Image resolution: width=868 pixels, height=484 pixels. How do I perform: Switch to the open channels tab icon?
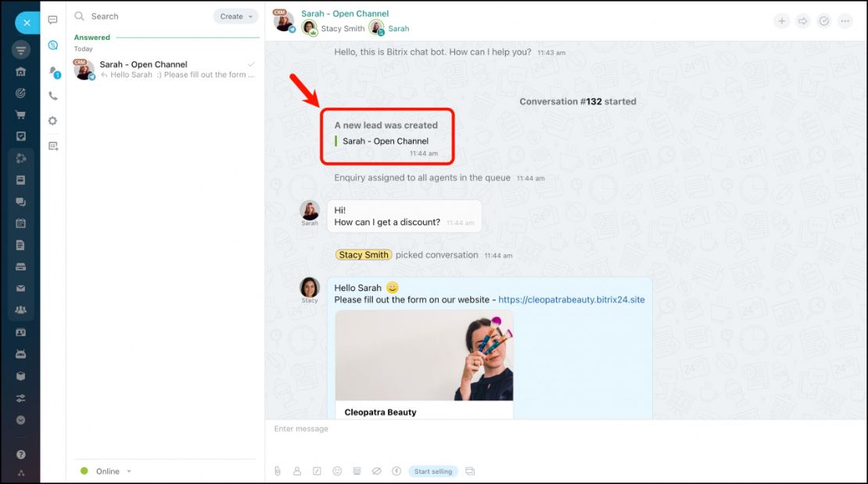click(52, 45)
